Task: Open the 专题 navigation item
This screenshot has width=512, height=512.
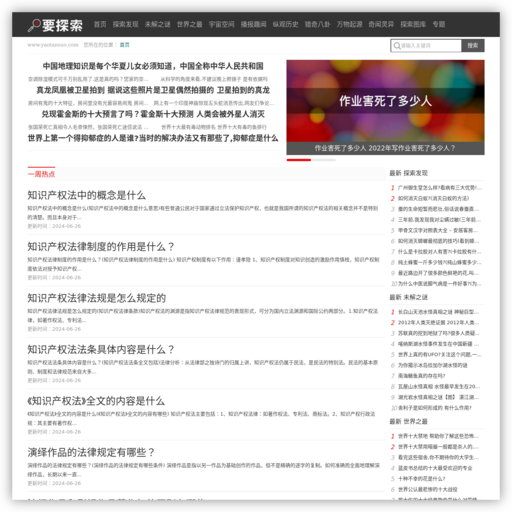Action: 439,24
